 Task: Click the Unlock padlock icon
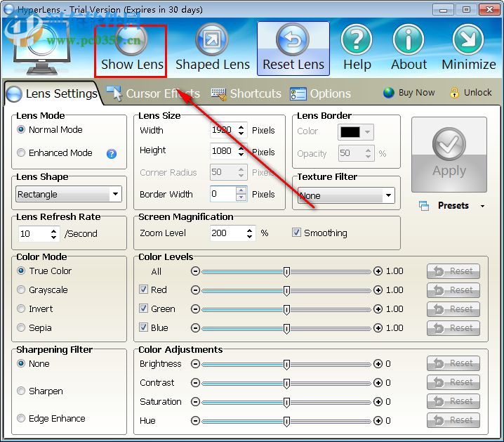[454, 93]
